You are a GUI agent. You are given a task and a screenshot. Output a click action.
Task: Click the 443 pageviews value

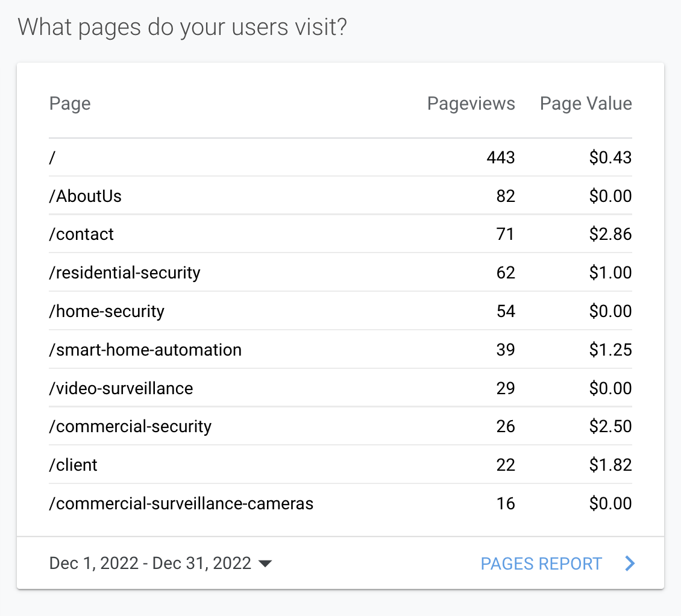click(501, 158)
